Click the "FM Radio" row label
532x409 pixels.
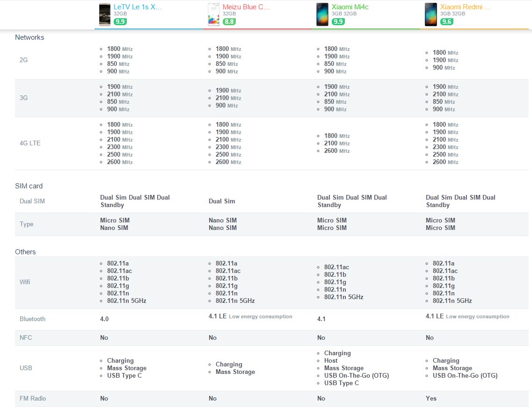(33, 399)
